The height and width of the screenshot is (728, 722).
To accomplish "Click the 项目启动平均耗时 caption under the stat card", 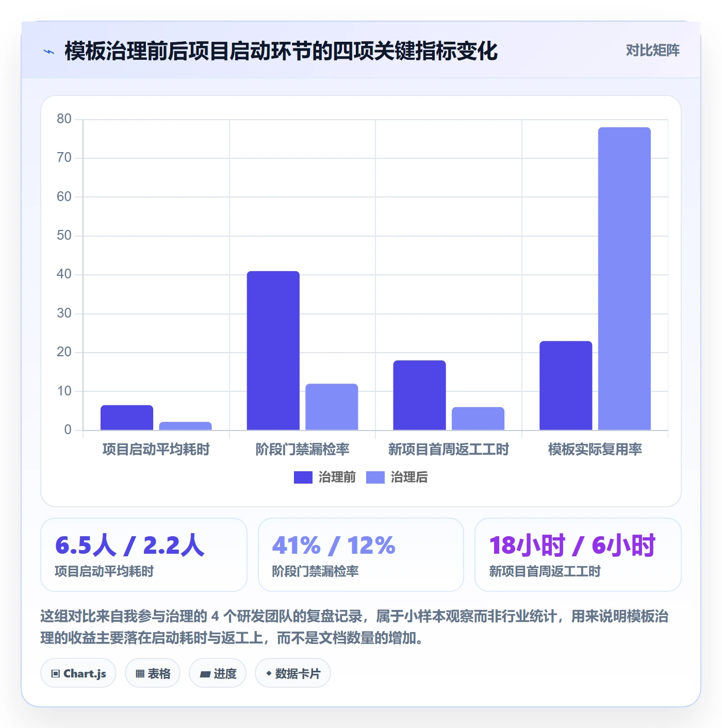I will [104, 571].
